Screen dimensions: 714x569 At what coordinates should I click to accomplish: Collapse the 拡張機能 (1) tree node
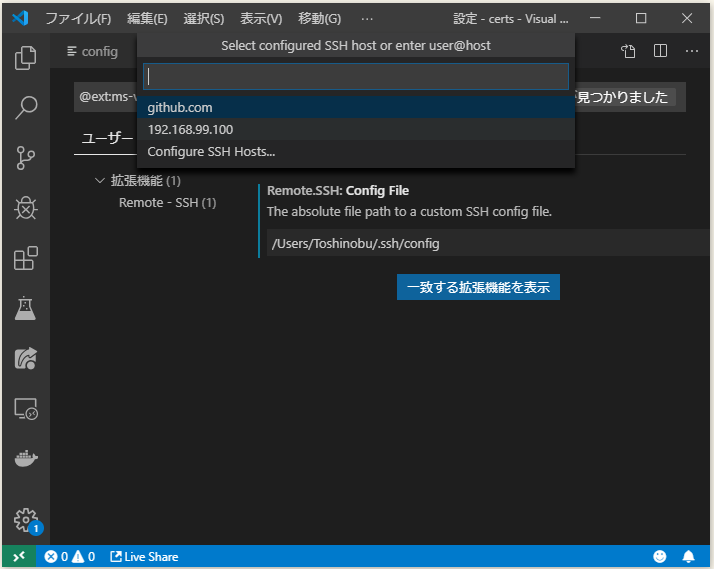[x=100, y=181]
